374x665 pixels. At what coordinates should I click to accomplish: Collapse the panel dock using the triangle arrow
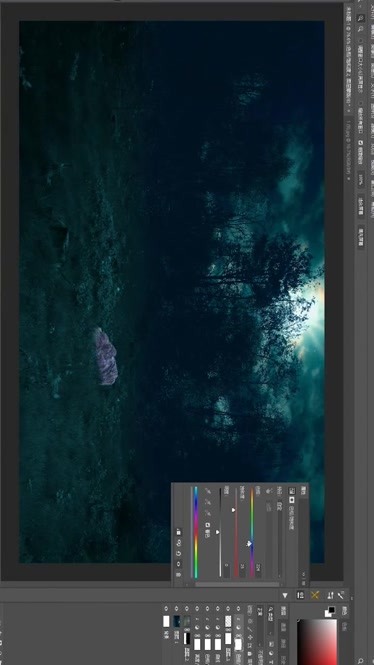285,595
